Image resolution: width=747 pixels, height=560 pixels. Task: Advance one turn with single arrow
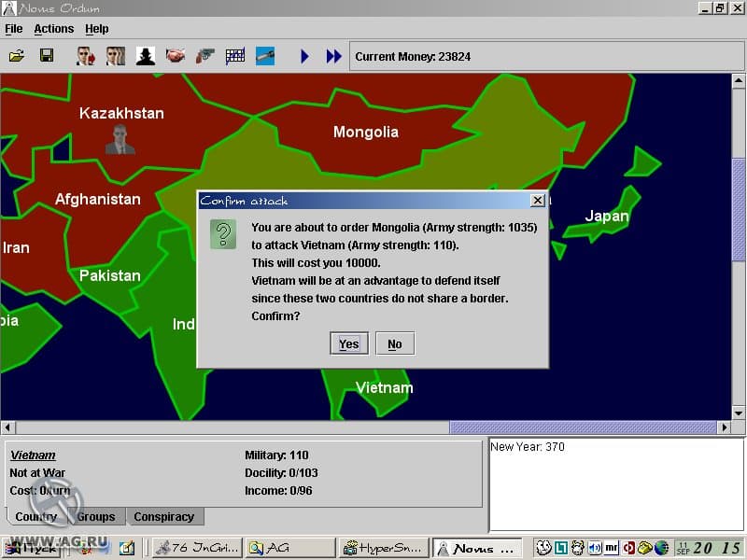305,56
